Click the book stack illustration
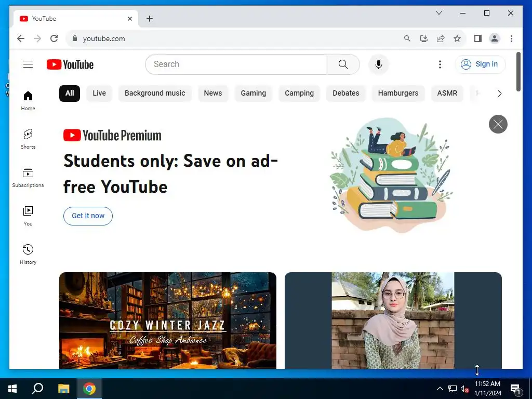Screen dimensions: 532x399 (x=391, y=176)
